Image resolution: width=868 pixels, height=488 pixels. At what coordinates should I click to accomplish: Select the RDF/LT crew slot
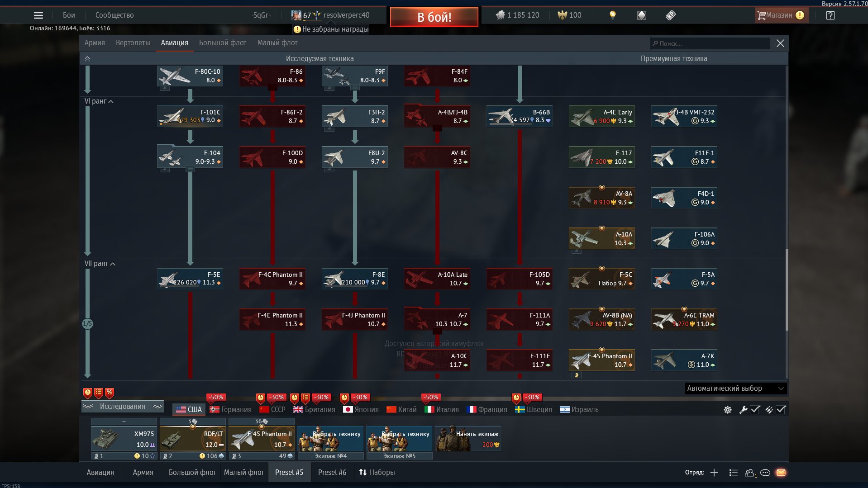tap(193, 438)
